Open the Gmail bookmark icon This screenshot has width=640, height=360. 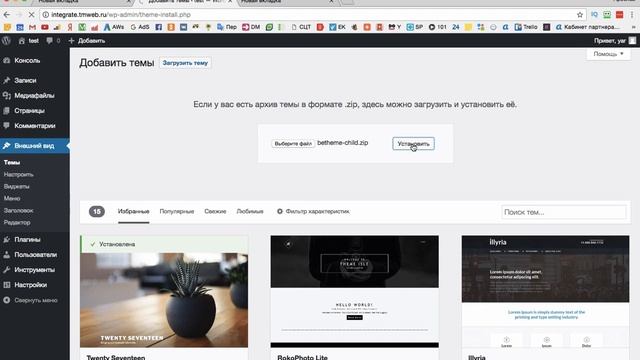pos(32,27)
